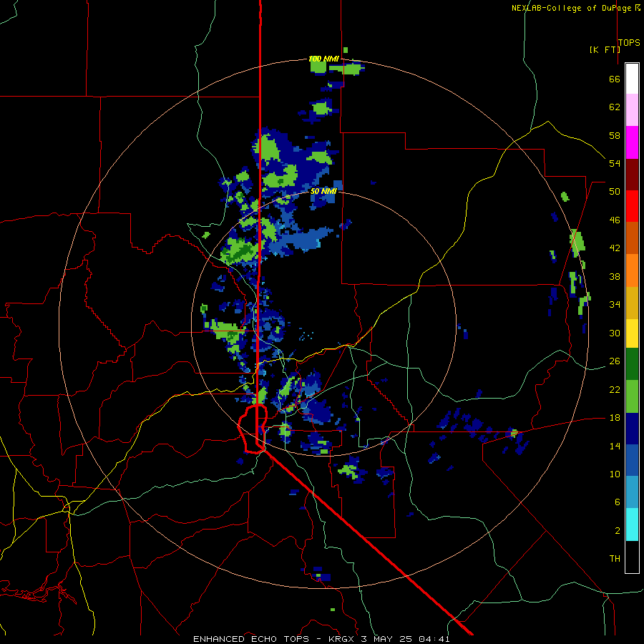The image size is (644, 644).
Task: Click the legend value 6
Action: pyautogui.click(x=617, y=502)
